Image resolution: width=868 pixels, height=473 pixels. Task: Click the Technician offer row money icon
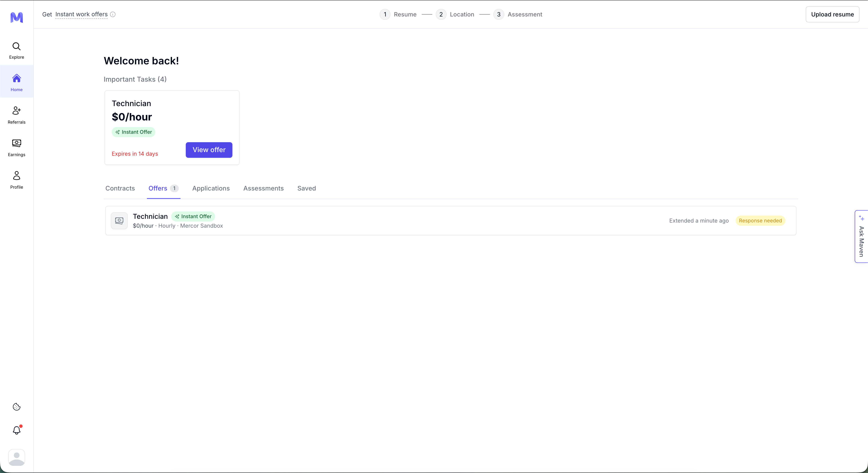coord(119,220)
